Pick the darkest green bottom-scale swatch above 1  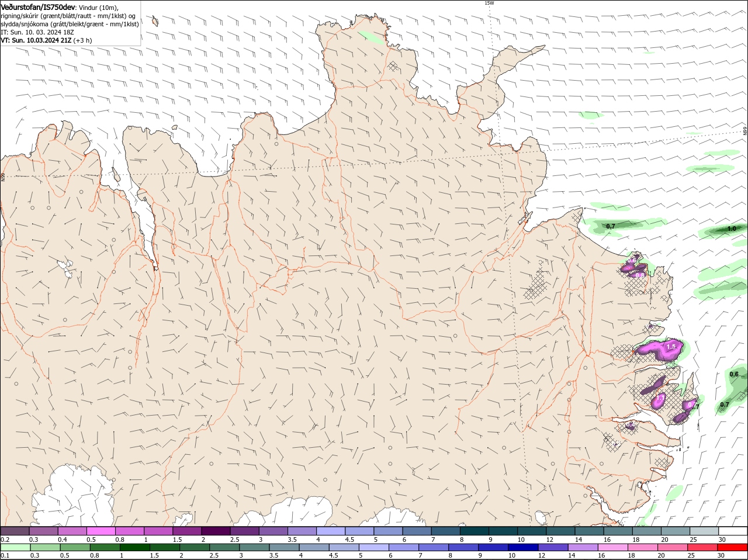point(135,548)
